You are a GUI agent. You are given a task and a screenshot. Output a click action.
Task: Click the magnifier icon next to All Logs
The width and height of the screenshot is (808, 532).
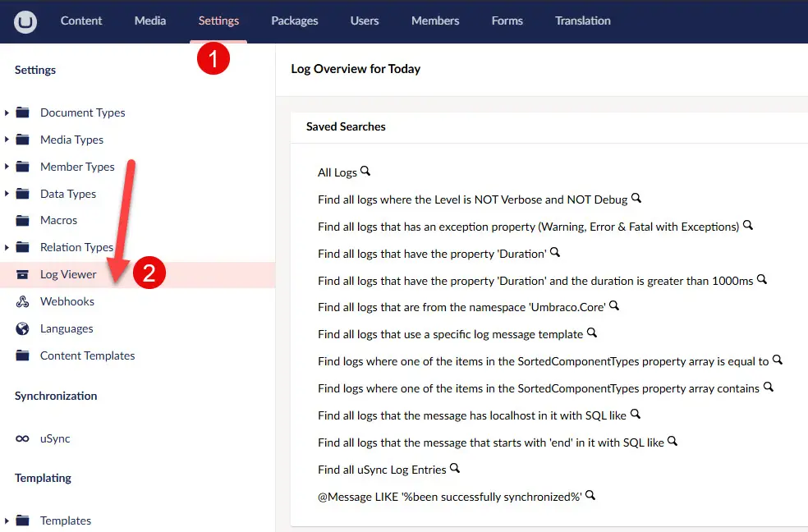coord(365,172)
